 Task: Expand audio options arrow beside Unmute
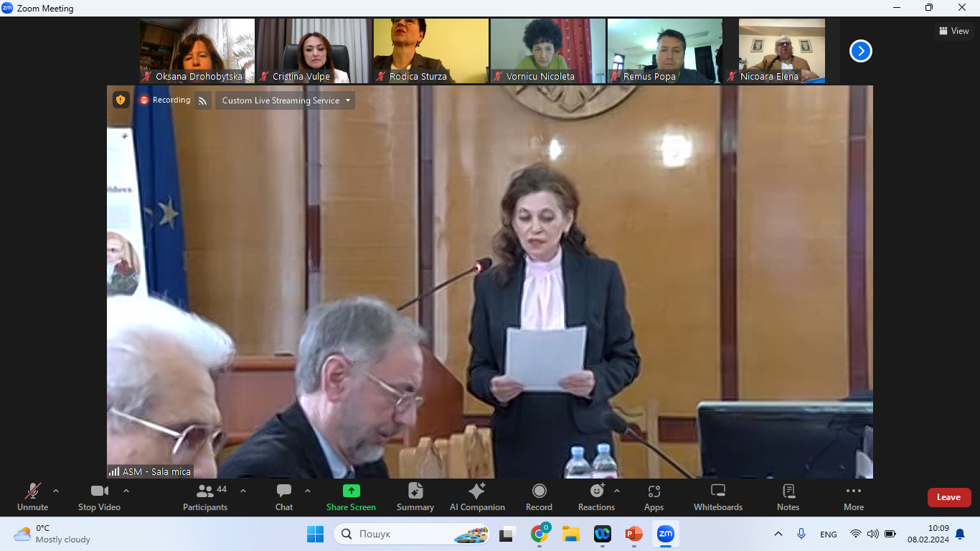pos(56,491)
